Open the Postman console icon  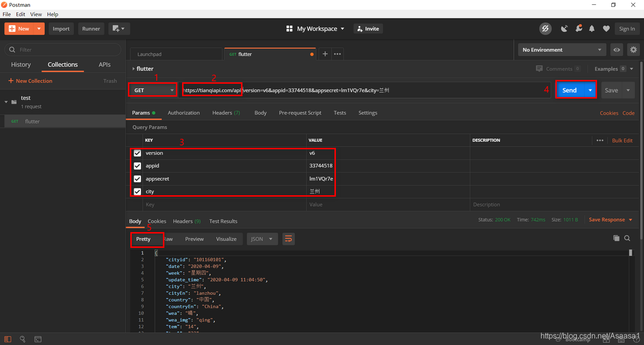pos(38,339)
